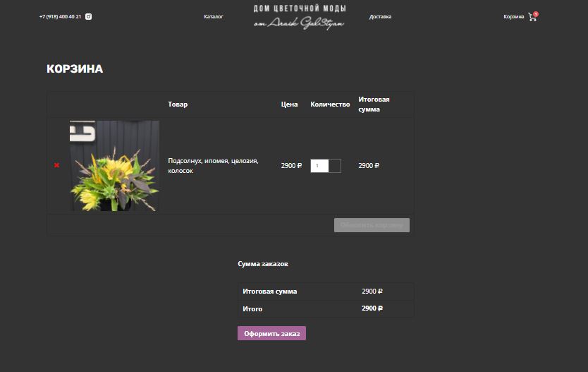
Task: Open the sunflower bouquet thumbnail
Action: click(x=114, y=166)
